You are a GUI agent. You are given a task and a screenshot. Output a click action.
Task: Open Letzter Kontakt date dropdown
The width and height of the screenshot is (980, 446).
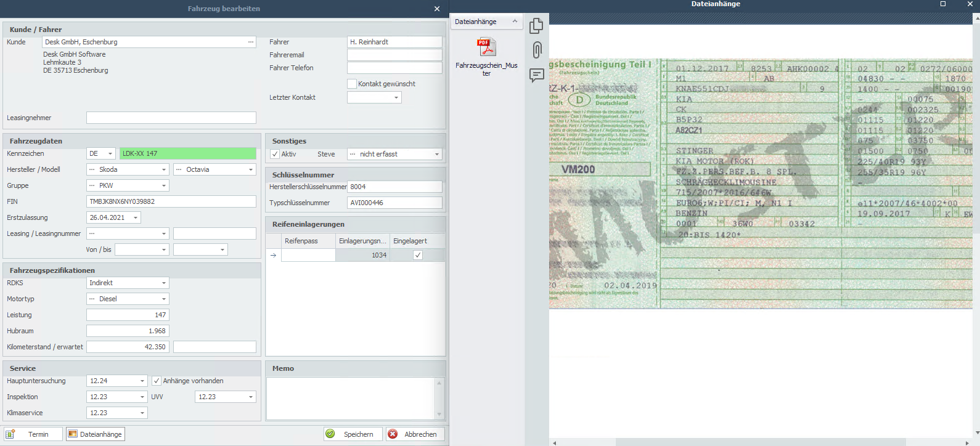396,97
